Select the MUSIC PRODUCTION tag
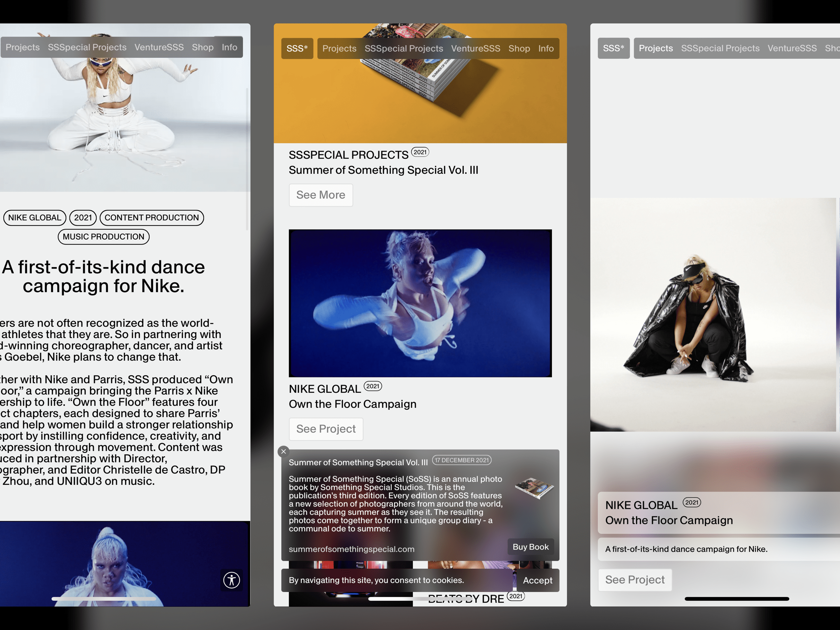The image size is (840, 630). pyautogui.click(x=103, y=237)
